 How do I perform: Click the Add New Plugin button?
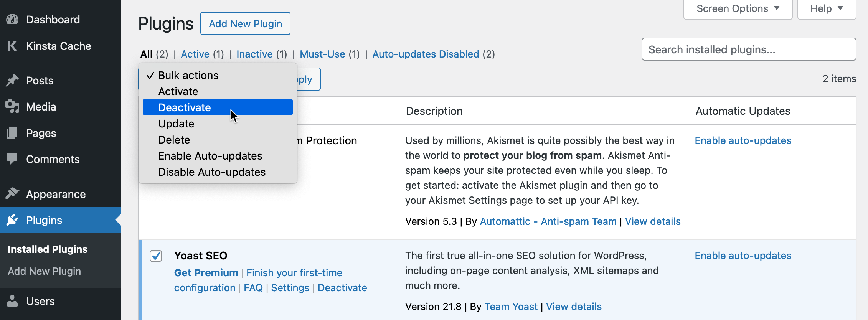point(245,24)
